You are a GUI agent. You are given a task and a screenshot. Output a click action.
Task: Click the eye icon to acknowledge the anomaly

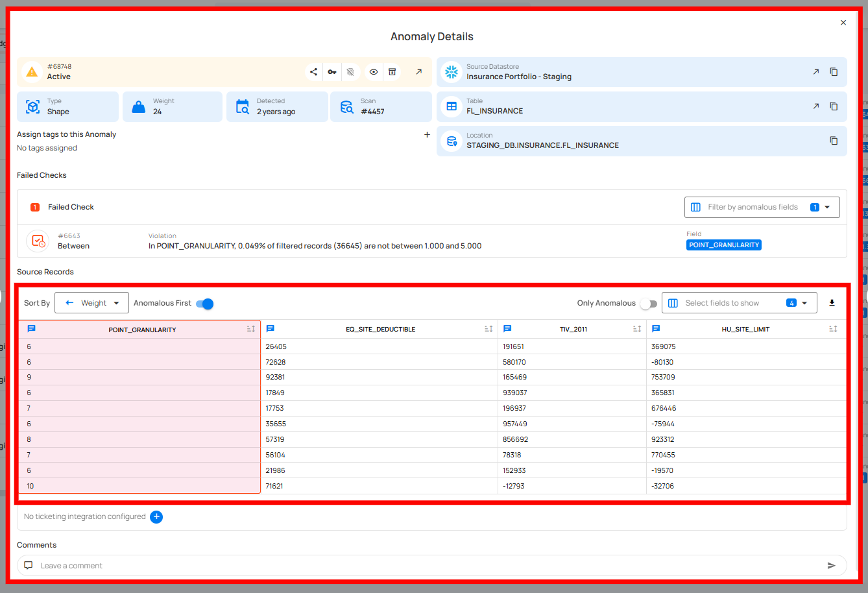pos(374,72)
